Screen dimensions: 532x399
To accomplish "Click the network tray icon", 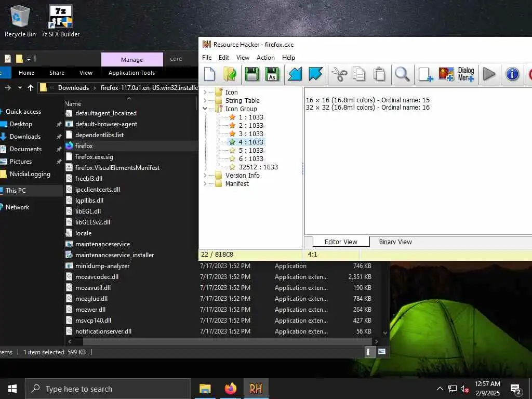I will [453, 389].
